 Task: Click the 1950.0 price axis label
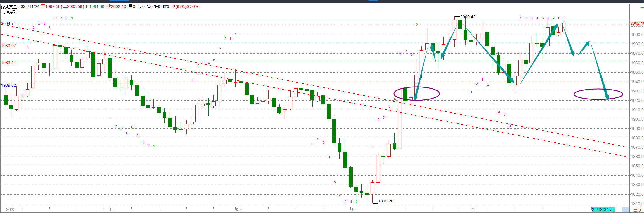click(x=637, y=72)
